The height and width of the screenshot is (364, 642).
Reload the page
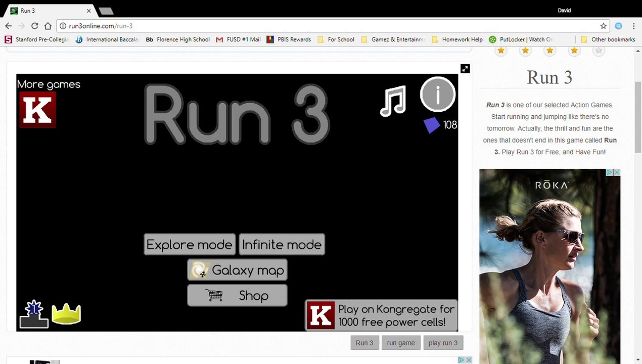point(34,26)
